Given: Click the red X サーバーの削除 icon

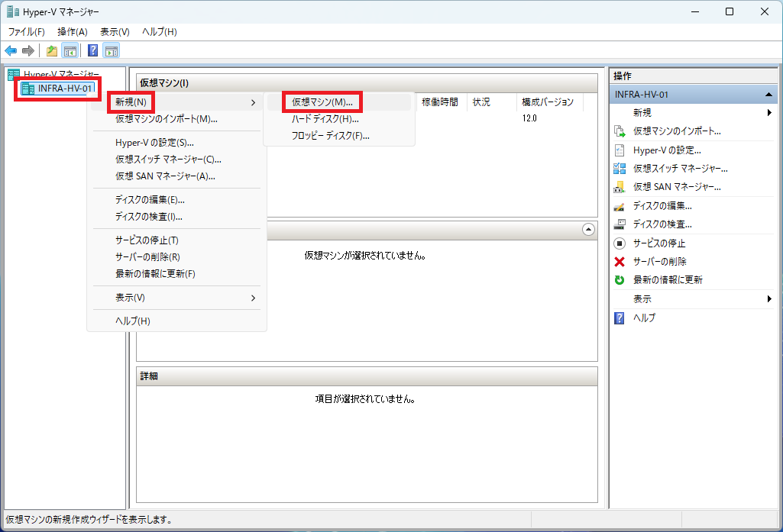Looking at the screenshot, I should click(620, 262).
